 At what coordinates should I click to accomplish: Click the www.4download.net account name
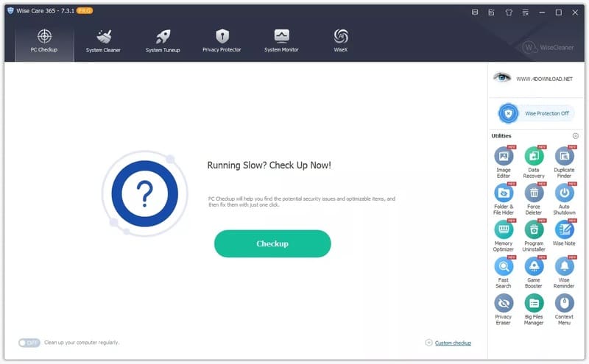pyautogui.click(x=544, y=79)
